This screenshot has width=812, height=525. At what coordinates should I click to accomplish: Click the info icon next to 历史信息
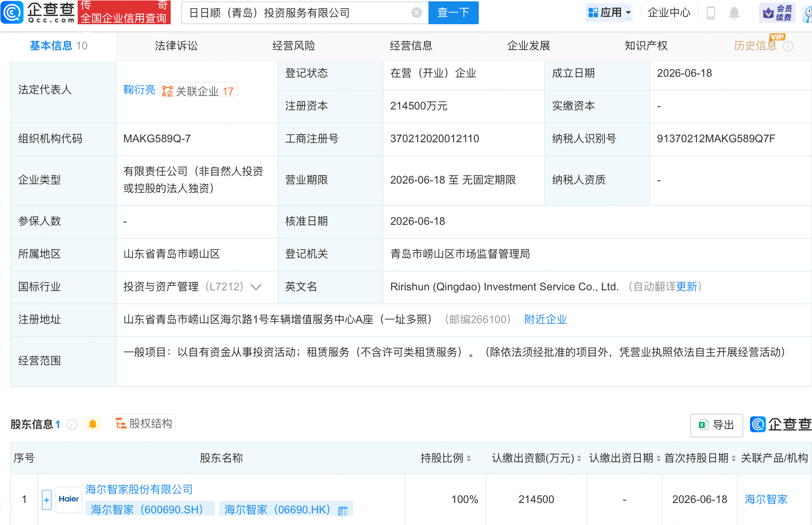(x=788, y=46)
